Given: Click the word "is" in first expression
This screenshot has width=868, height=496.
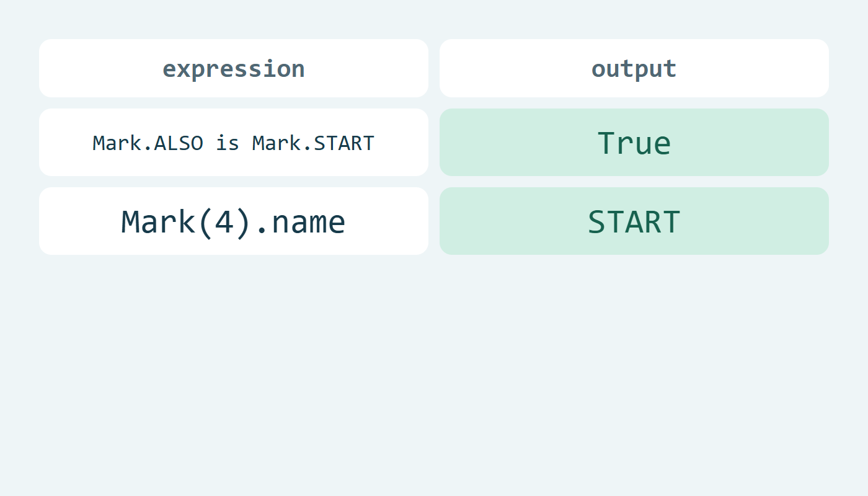Looking at the screenshot, I should 228,143.
